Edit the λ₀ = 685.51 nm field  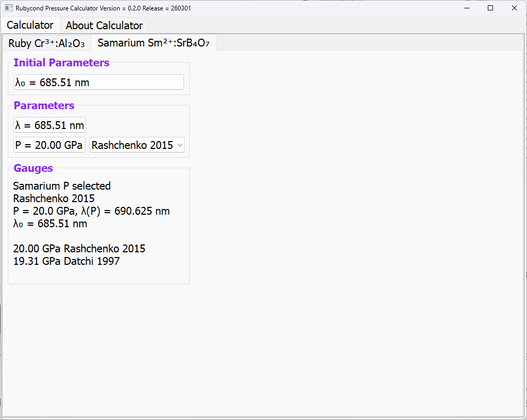click(99, 82)
